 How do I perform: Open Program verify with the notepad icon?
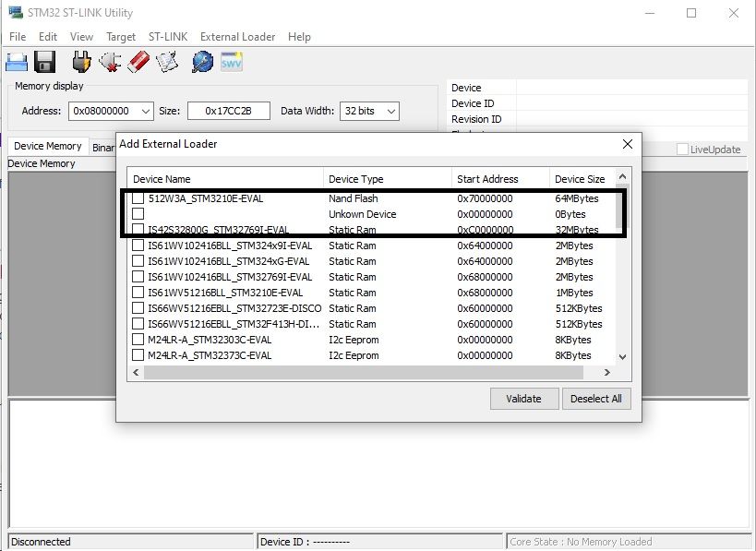[167, 62]
